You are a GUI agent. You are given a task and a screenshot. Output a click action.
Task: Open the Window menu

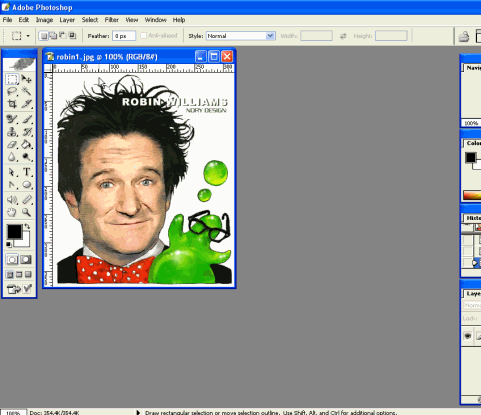click(155, 20)
